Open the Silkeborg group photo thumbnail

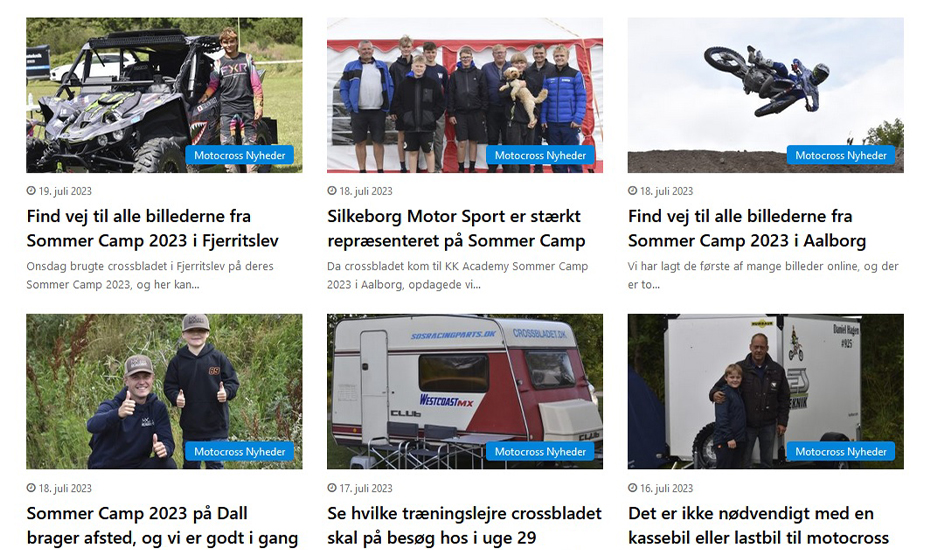click(x=465, y=95)
